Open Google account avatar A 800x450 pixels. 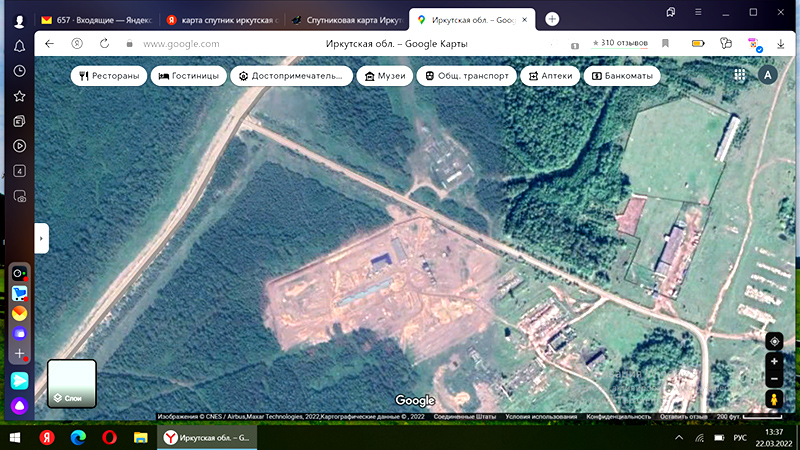[767, 75]
